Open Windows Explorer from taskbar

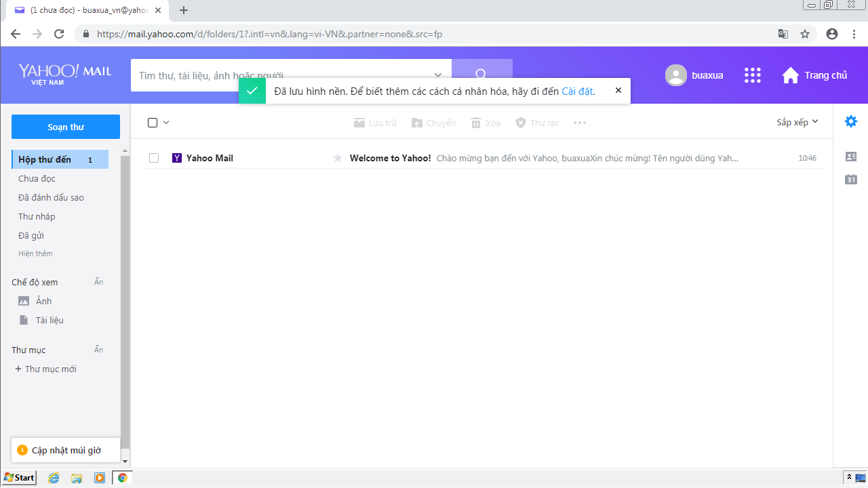[77, 477]
